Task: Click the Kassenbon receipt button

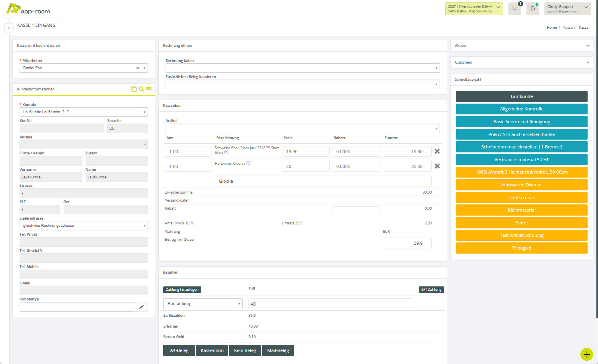Action: pos(212,350)
